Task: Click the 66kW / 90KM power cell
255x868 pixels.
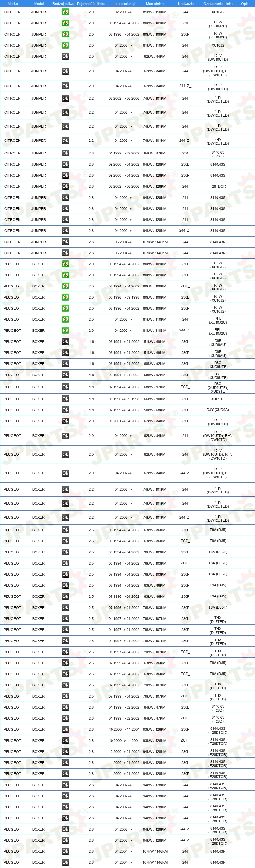Action: click(155, 399)
